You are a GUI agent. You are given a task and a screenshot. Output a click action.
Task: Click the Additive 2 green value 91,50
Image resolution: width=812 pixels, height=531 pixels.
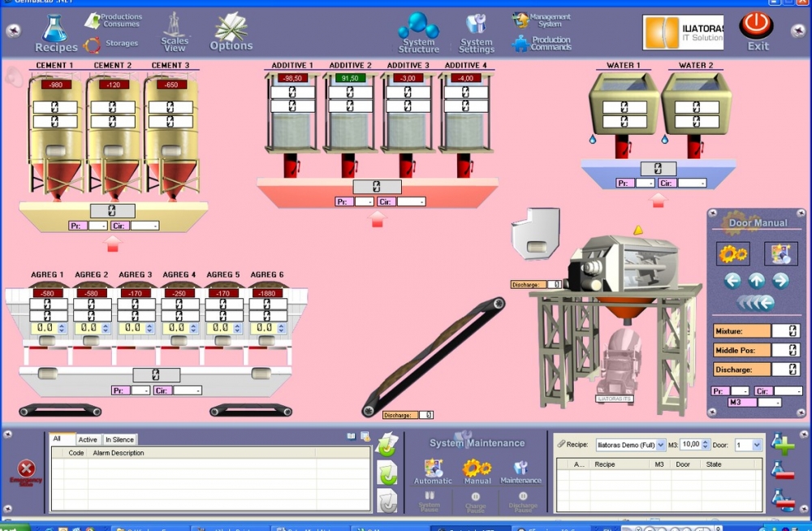tap(350, 78)
